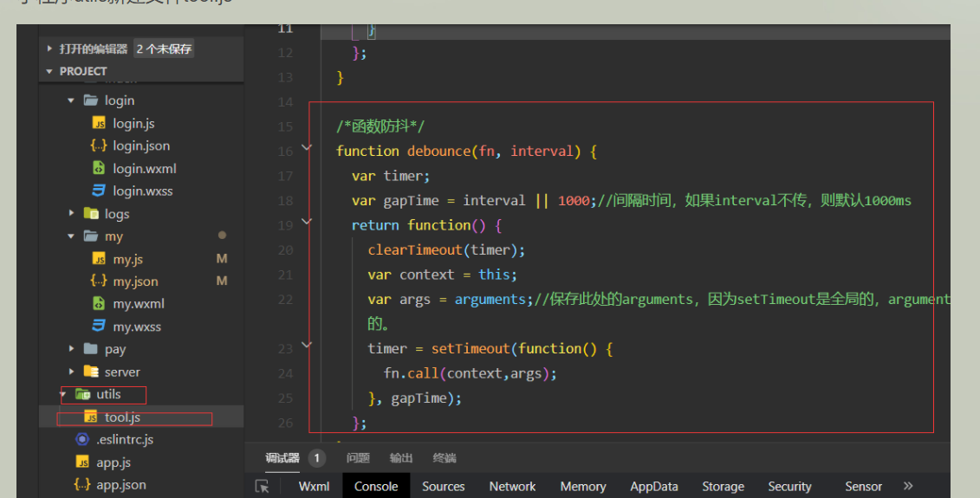This screenshot has height=498, width=980.
Task: Click the my folder icon
Action: (x=91, y=236)
